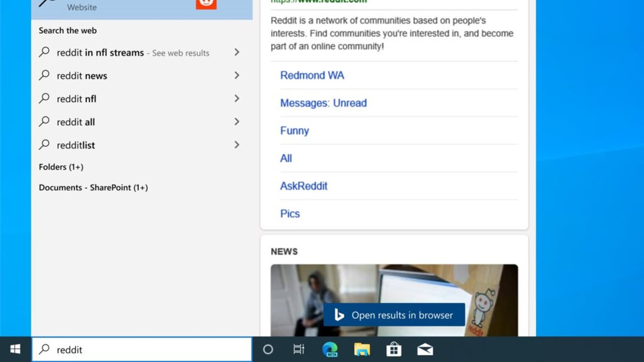
Task: Click the search icon beside 'reddit news'
Action: pos(44,75)
